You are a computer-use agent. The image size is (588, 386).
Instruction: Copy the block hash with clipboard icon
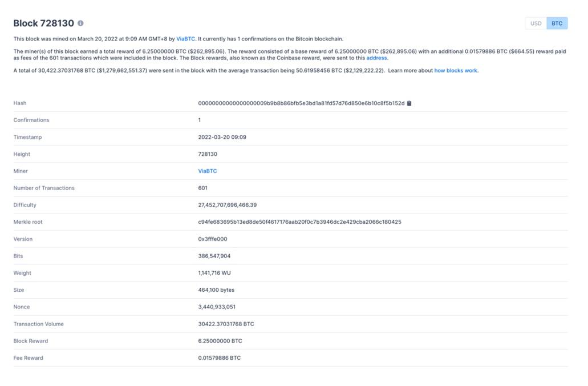coord(409,103)
